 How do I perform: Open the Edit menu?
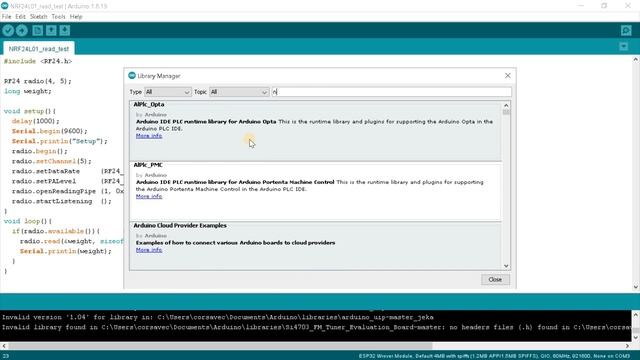click(20, 17)
